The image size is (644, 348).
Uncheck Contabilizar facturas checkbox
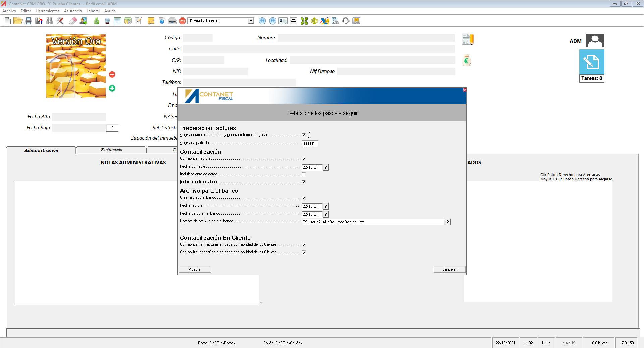click(304, 159)
